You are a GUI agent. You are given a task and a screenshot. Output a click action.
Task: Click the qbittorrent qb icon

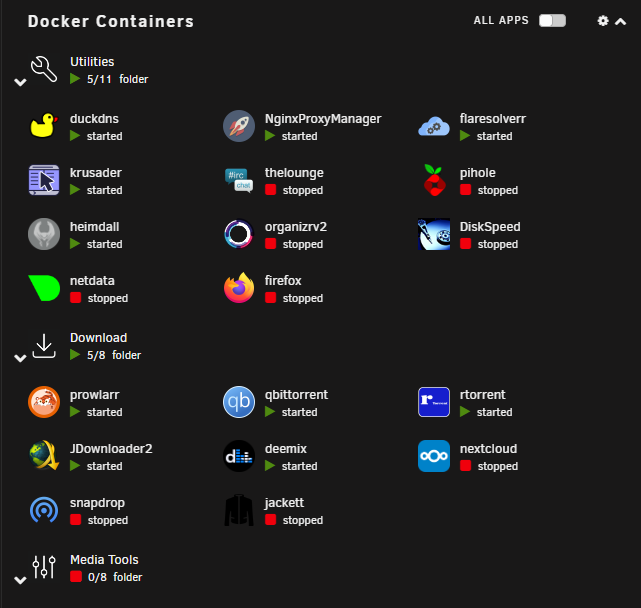(x=239, y=402)
